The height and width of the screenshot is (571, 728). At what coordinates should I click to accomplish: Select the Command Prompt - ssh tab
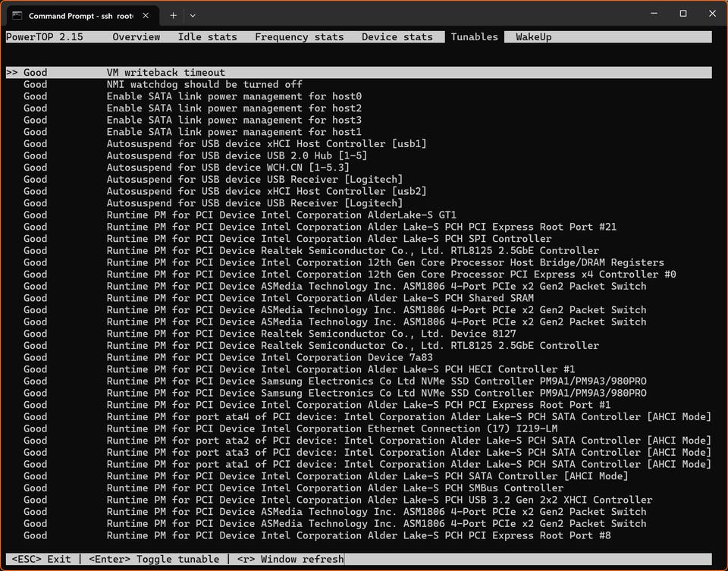83,16
